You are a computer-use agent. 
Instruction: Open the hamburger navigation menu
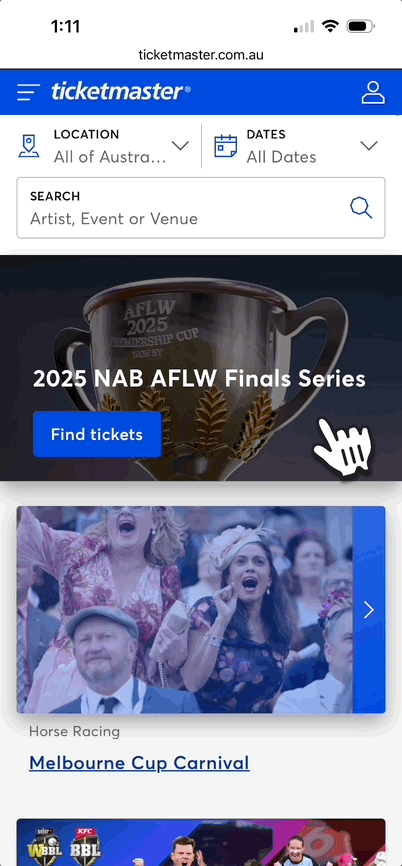[28, 92]
